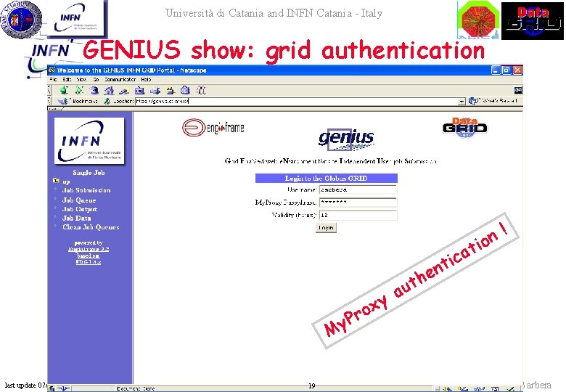Click the Validity (hours) field

[x=358, y=215]
